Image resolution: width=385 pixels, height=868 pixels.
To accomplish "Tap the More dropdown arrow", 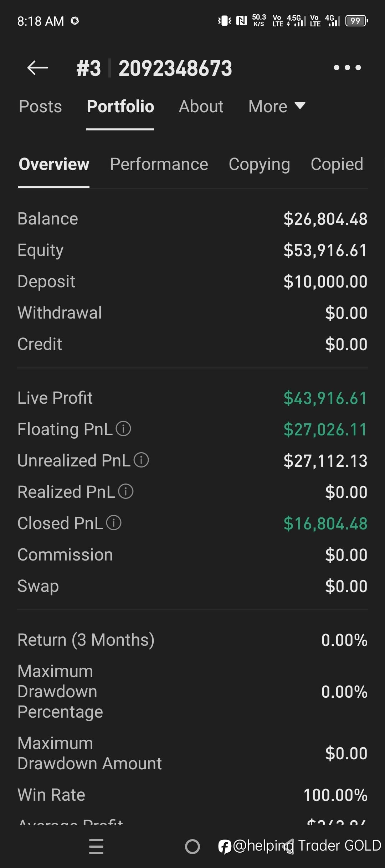I will 300,106.
